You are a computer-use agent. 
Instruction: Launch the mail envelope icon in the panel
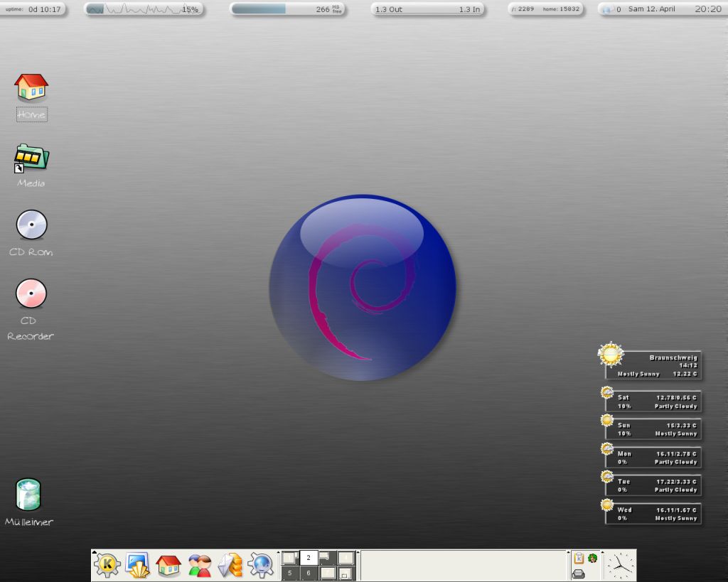click(x=231, y=565)
